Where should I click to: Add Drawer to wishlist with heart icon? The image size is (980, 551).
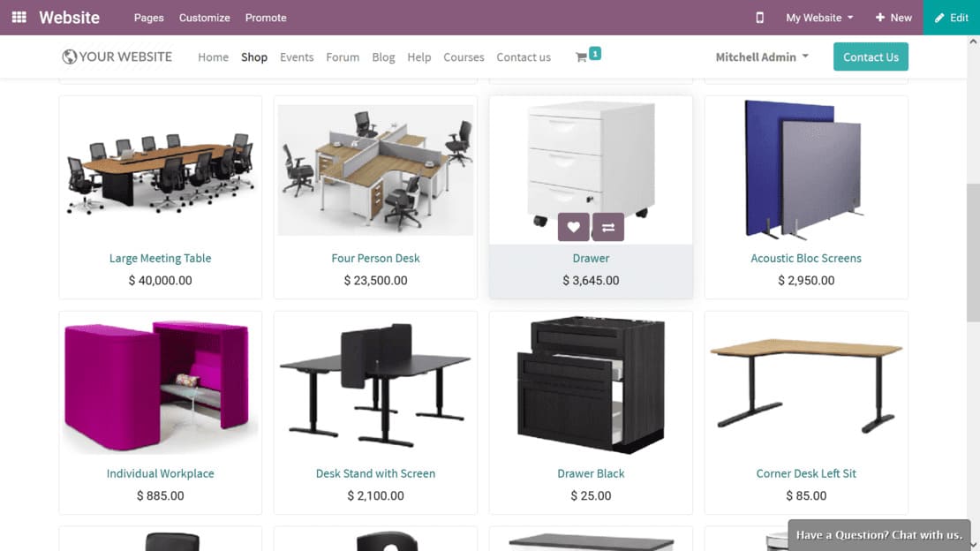pos(573,227)
